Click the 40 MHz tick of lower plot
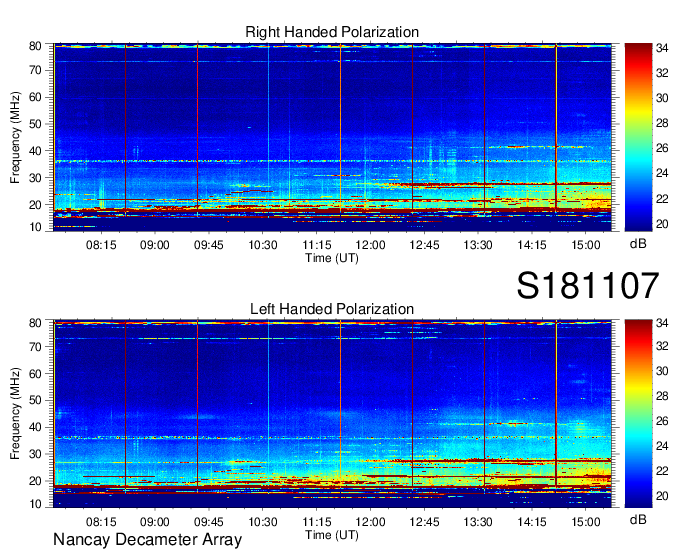The width and height of the screenshot is (680, 552). [x=35, y=428]
